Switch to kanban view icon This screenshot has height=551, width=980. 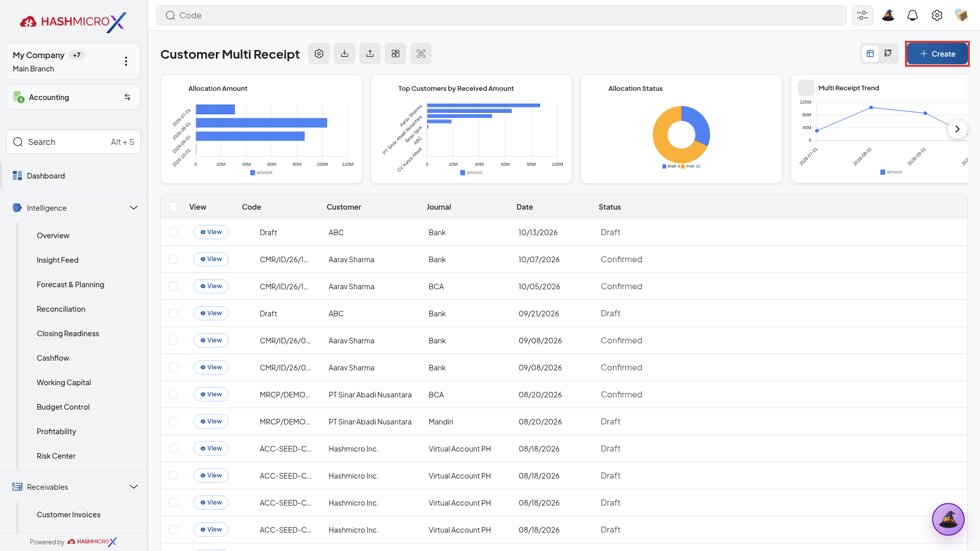888,54
